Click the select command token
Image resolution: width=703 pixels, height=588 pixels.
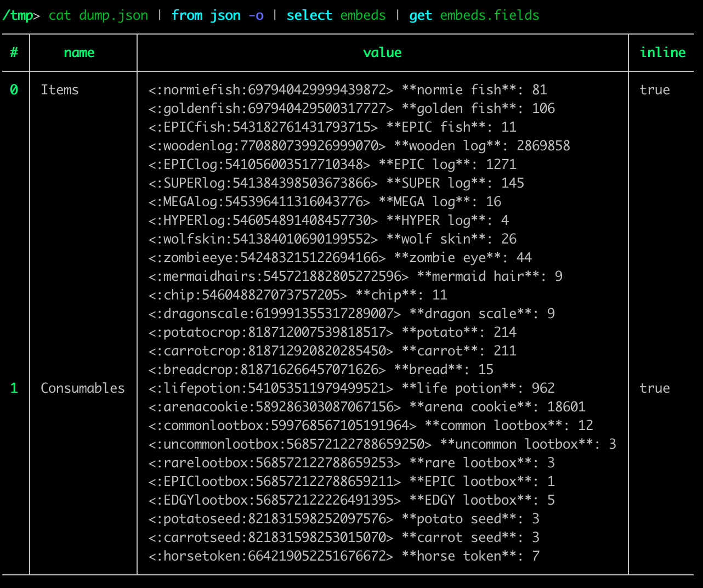309,15
